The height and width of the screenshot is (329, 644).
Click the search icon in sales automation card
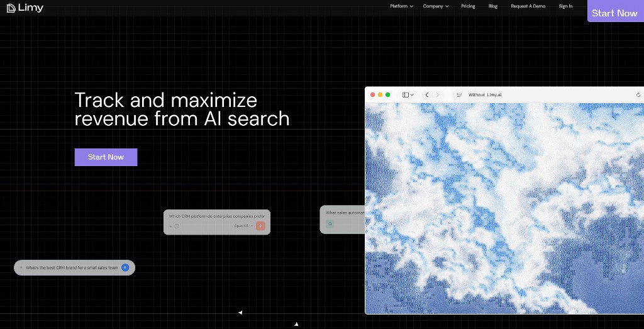(330, 224)
